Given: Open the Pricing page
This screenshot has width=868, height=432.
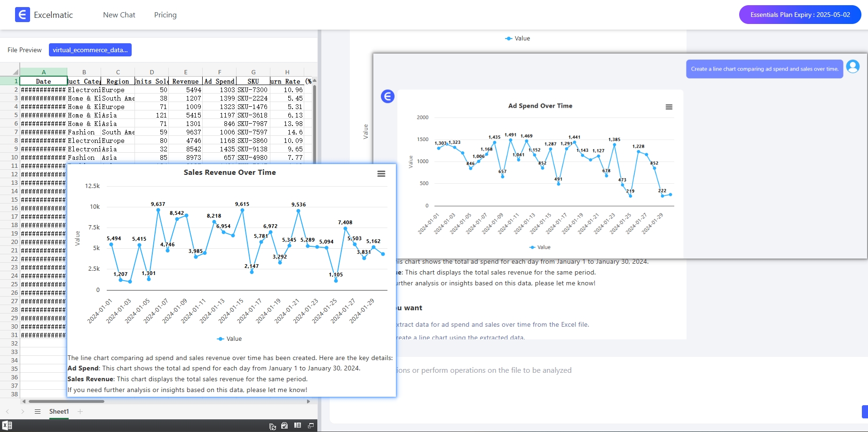Looking at the screenshot, I should [165, 15].
